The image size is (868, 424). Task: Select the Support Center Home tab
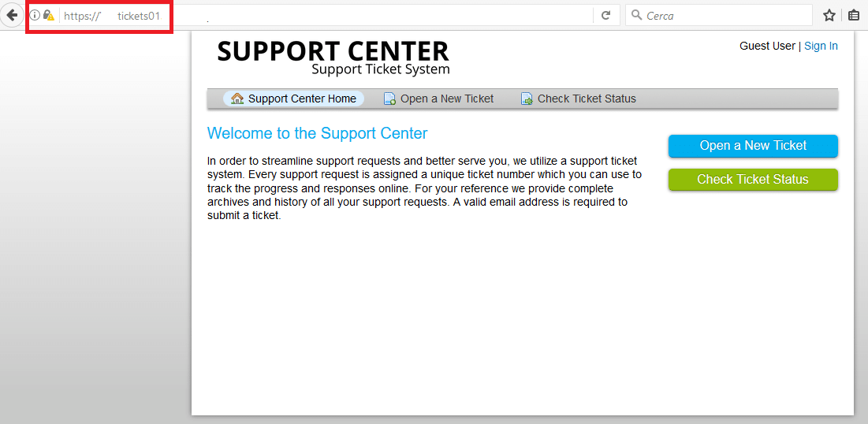pyautogui.click(x=293, y=99)
